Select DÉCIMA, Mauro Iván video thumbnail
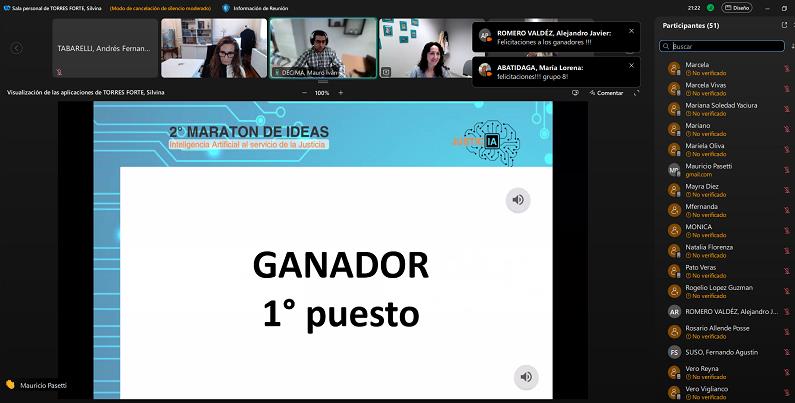The image size is (795, 403). pos(323,48)
